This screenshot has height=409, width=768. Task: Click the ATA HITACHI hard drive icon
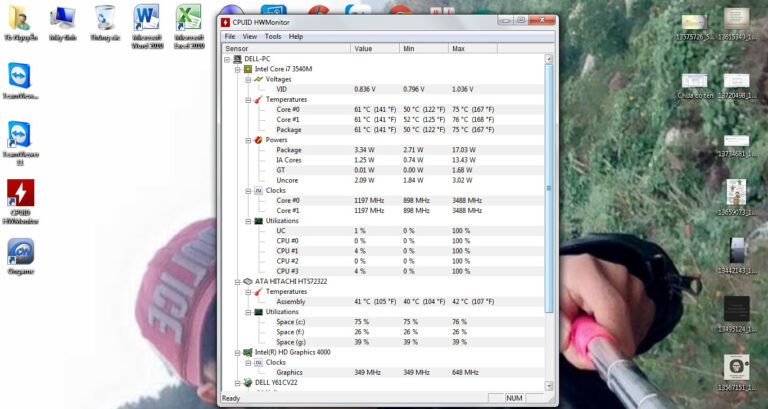(x=248, y=282)
